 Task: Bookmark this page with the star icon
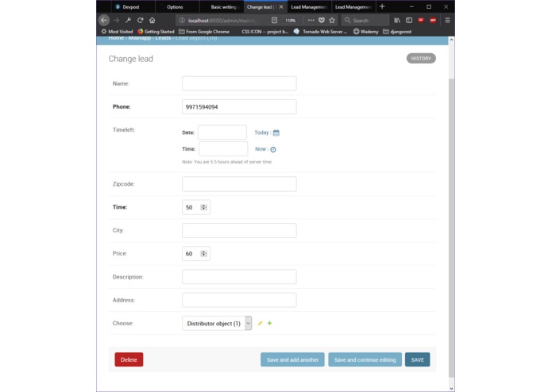click(x=332, y=21)
